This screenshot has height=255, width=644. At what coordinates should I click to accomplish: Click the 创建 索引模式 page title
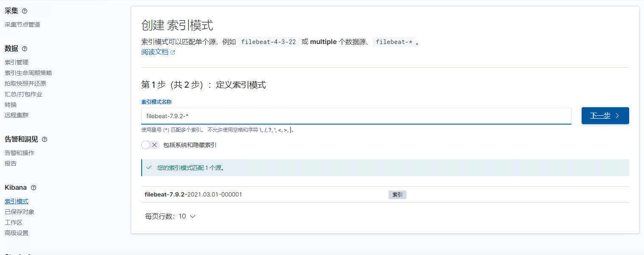point(177,25)
